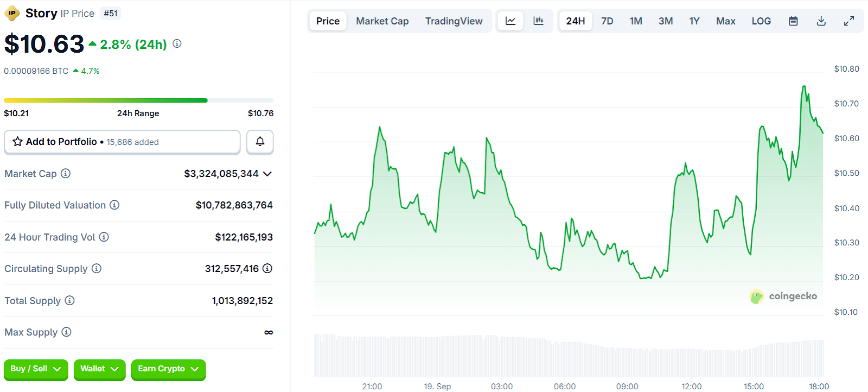Switch to TradingView chart tab

[x=454, y=21]
